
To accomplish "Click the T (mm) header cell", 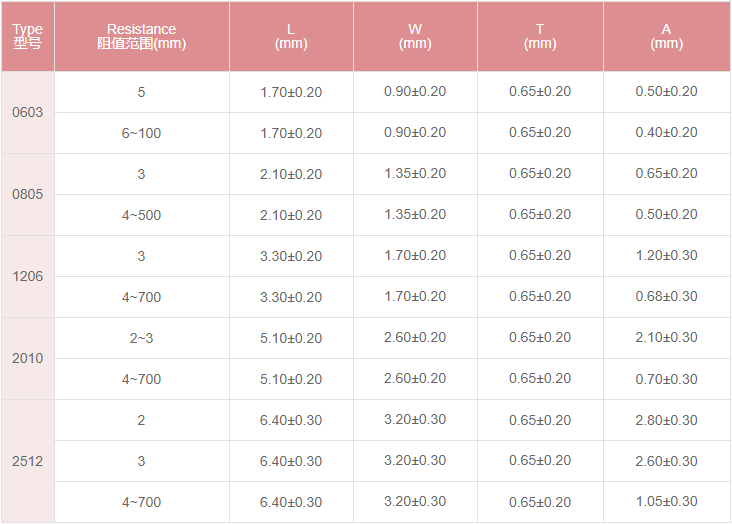I will pos(540,36).
